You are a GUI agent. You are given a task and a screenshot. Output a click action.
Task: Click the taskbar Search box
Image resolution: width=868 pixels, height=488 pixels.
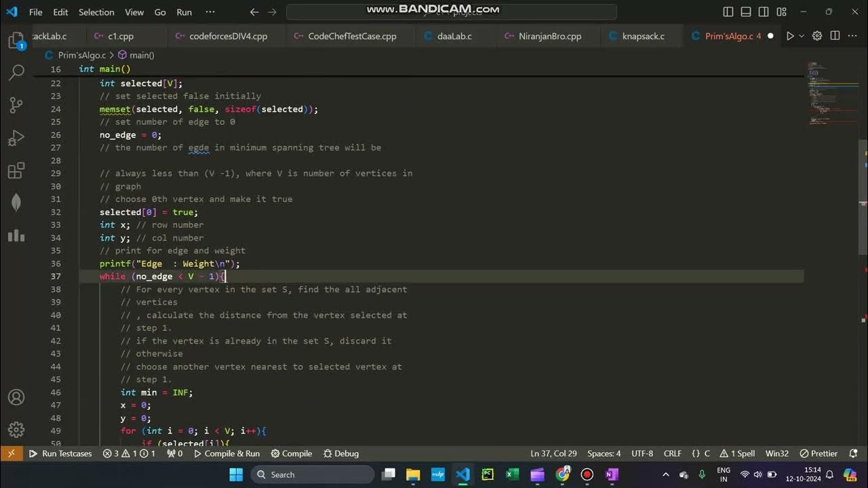(x=312, y=474)
